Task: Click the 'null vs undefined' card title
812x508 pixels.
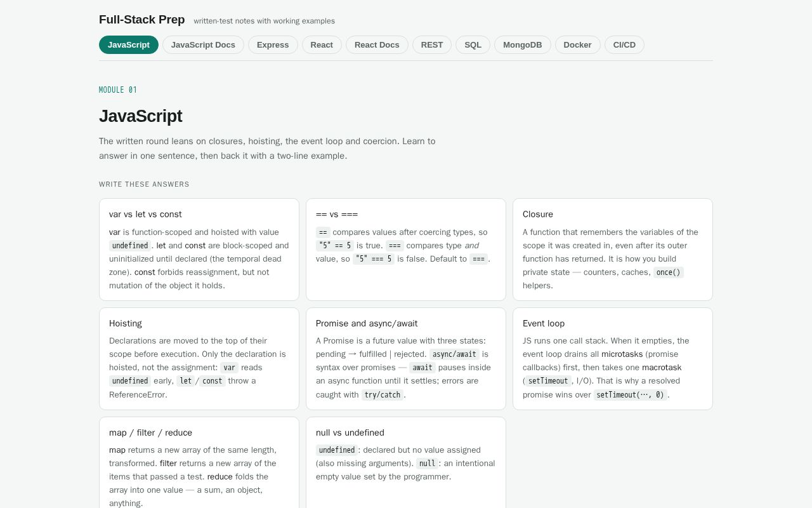Action: pyautogui.click(x=350, y=432)
